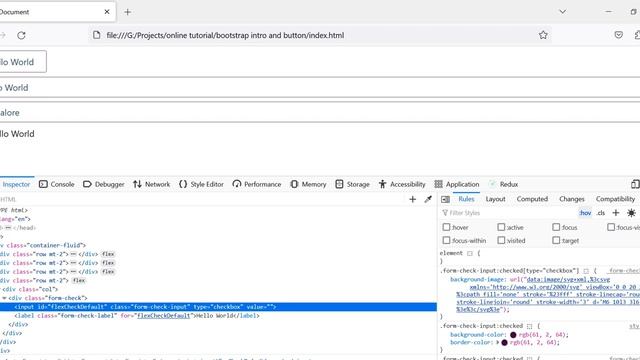Toggle the flex badge on the expanded row mt-2 div
The width and height of the screenshot is (640, 360).
click(79, 280)
